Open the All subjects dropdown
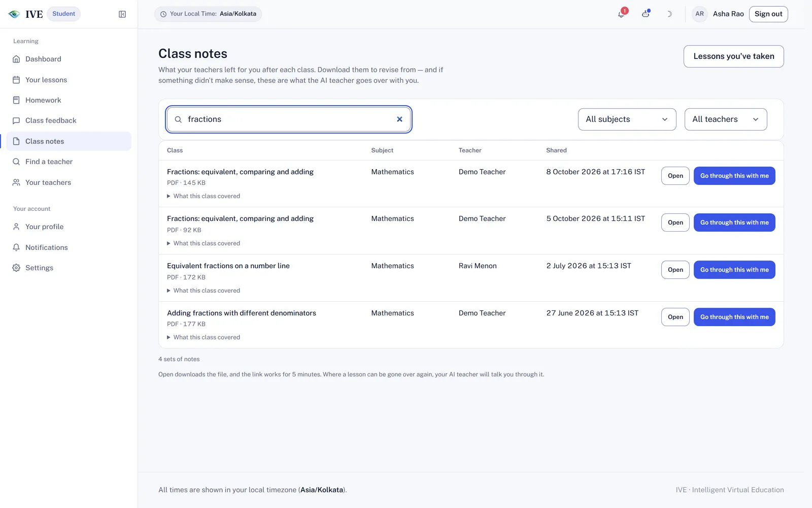 [627, 119]
